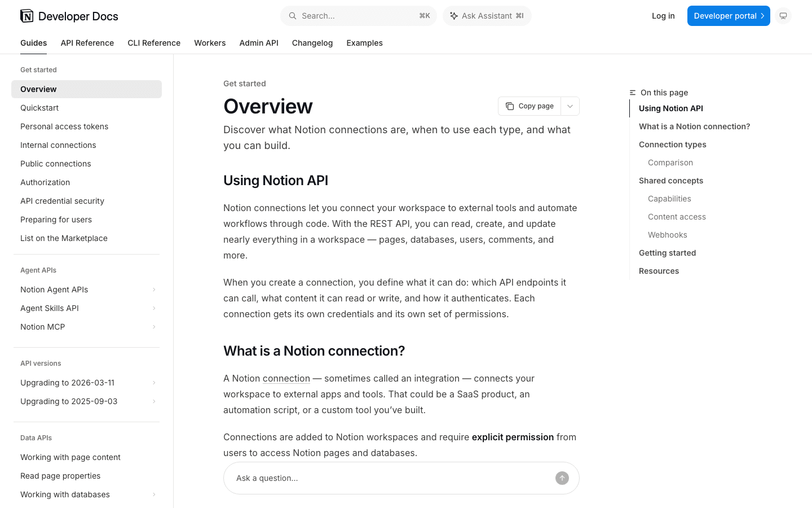View the Examples tab

pyautogui.click(x=364, y=43)
